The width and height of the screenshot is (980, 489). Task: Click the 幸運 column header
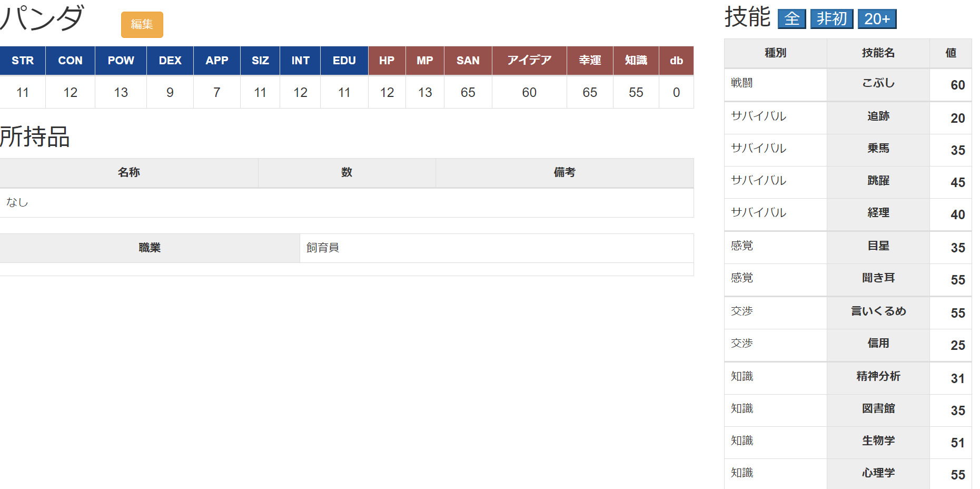pos(589,61)
